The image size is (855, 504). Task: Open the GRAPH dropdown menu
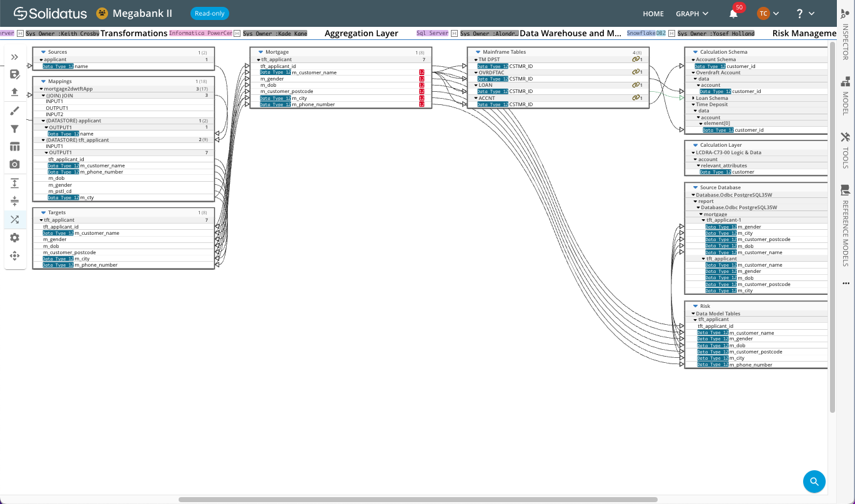click(x=692, y=14)
